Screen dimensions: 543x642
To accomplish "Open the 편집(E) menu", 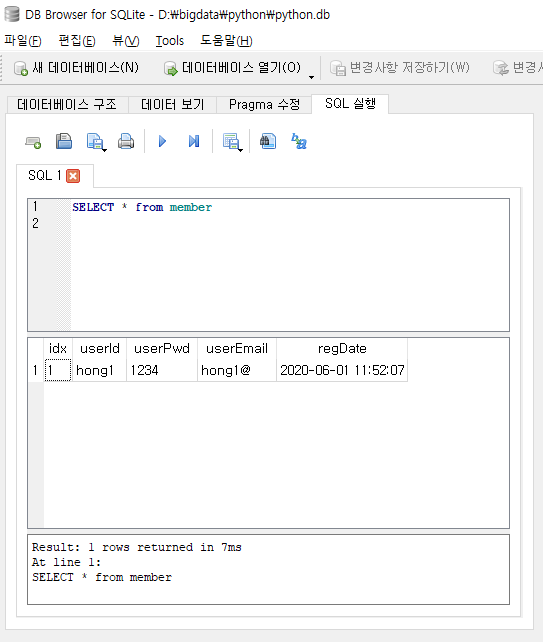I will point(77,41).
